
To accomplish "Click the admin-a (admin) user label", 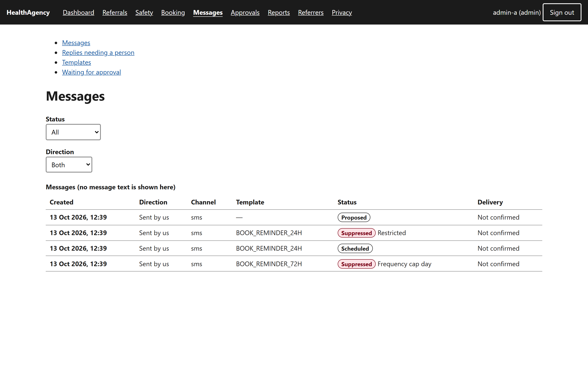I will point(517,12).
